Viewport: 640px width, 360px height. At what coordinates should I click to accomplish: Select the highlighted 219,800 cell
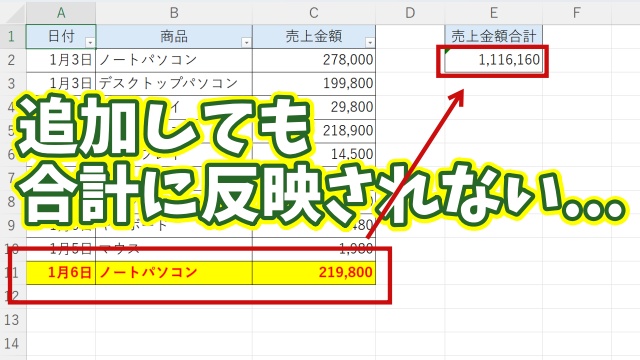(314, 272)
